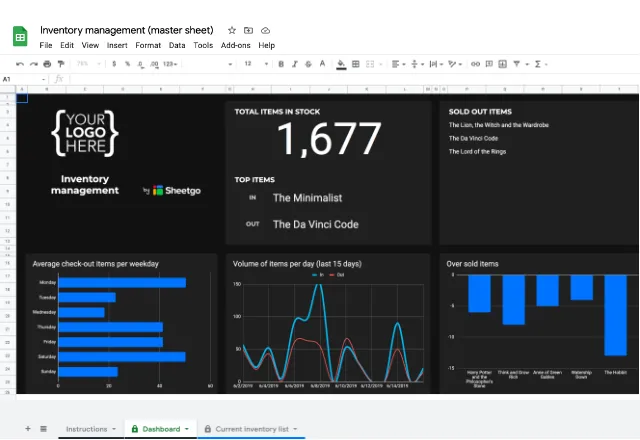Increase decimal places
The width and height of the screenshot is (640, 440).
(154, 64)
